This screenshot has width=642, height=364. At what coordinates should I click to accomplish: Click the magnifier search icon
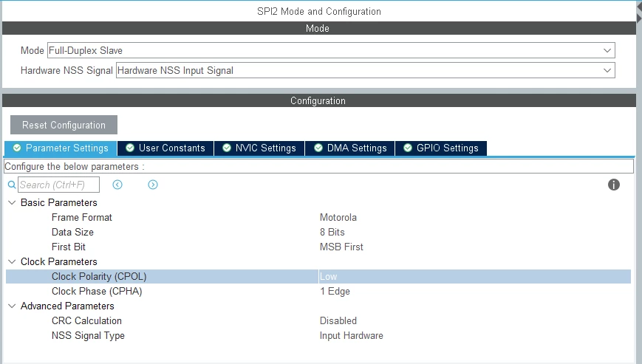tap(12, 185)
